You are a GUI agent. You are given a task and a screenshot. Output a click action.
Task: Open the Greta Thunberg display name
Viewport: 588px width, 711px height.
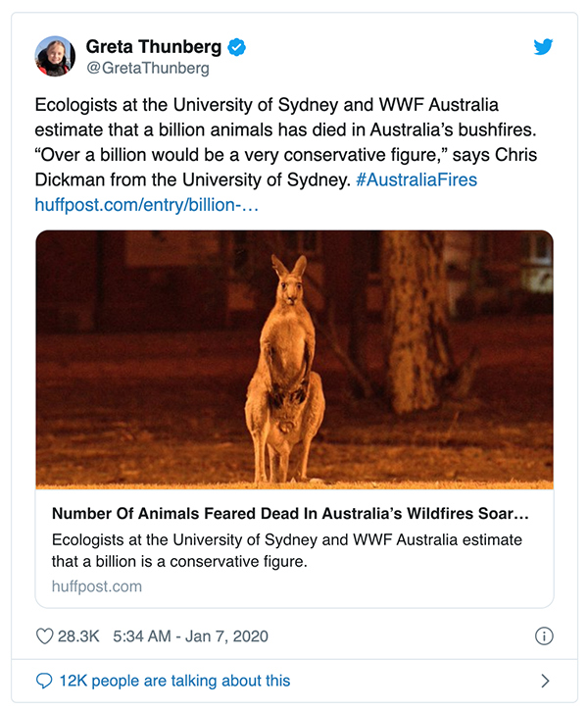153,46
